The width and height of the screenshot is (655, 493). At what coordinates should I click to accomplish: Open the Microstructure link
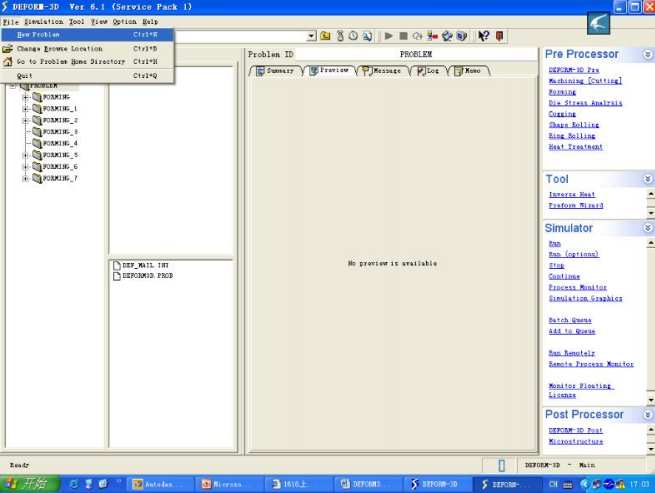click(575, 441)
